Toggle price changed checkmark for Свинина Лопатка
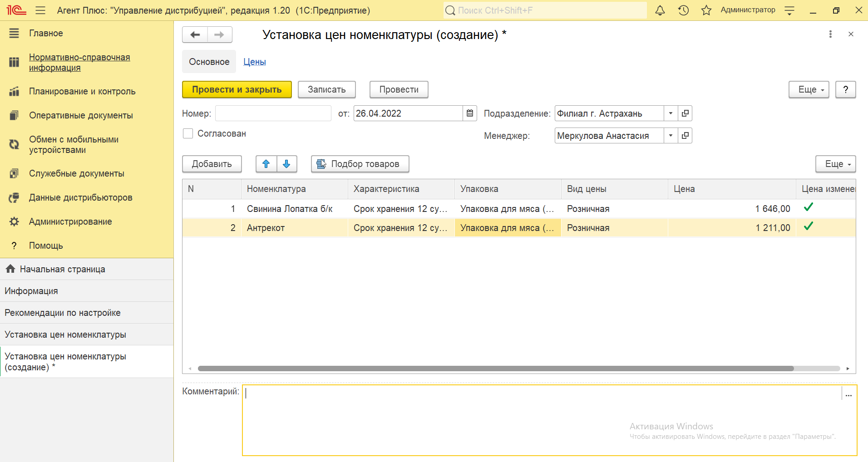Screen dimensions: 868x462 point(808,207)
